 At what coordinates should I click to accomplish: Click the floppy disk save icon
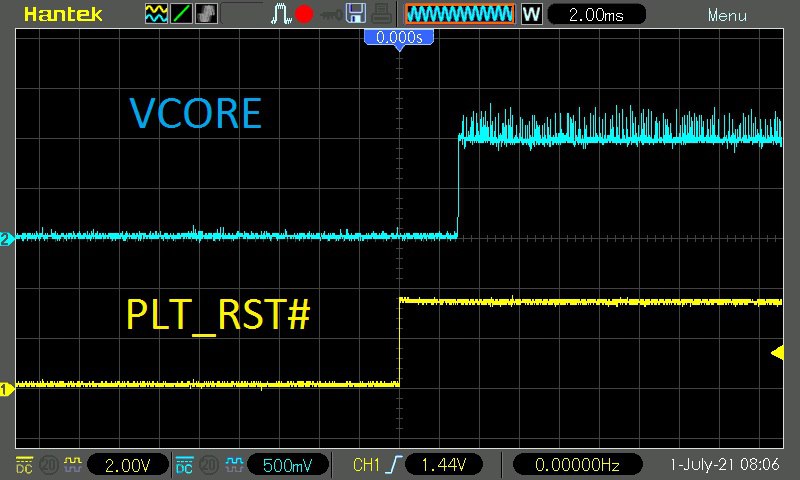tap(356, 14)
